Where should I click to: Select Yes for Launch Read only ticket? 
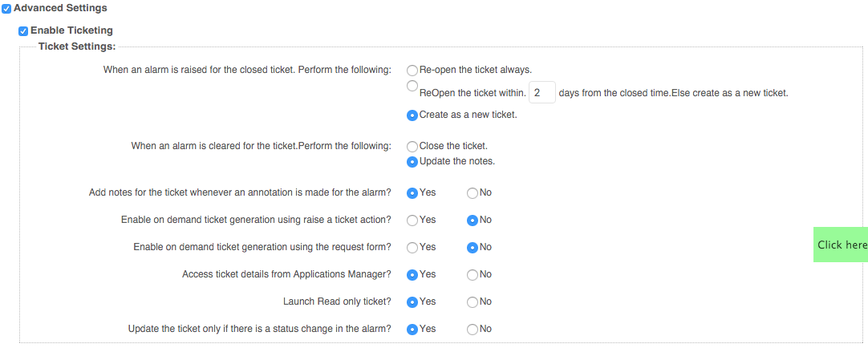coord(412,302)
